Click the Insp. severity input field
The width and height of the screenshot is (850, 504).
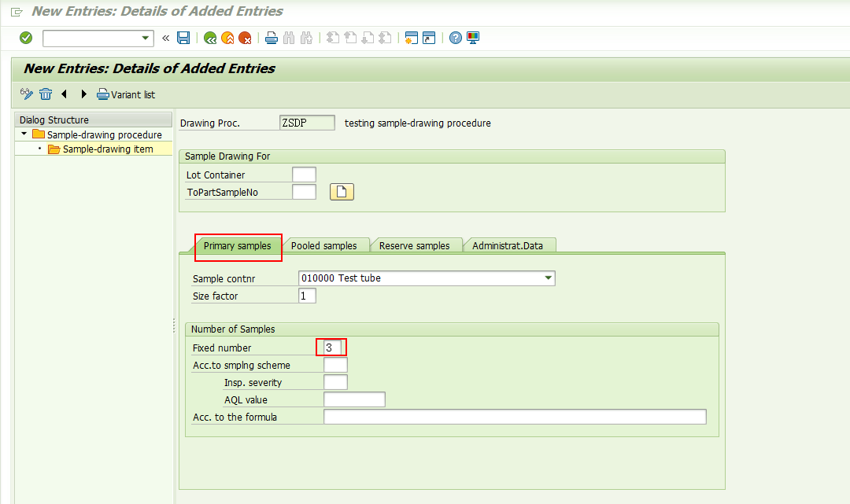335,383
